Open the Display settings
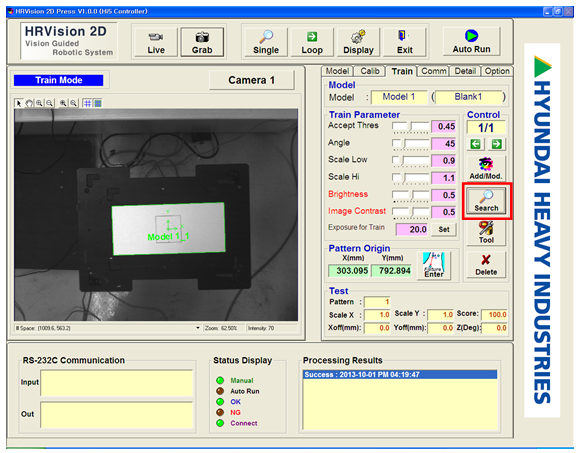 [x=358, y=43]
